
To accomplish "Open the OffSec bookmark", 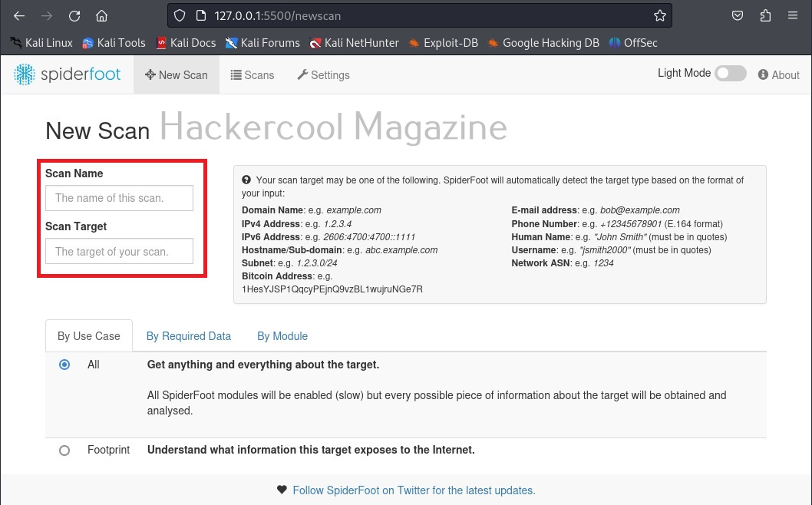I will click(633, 43).
